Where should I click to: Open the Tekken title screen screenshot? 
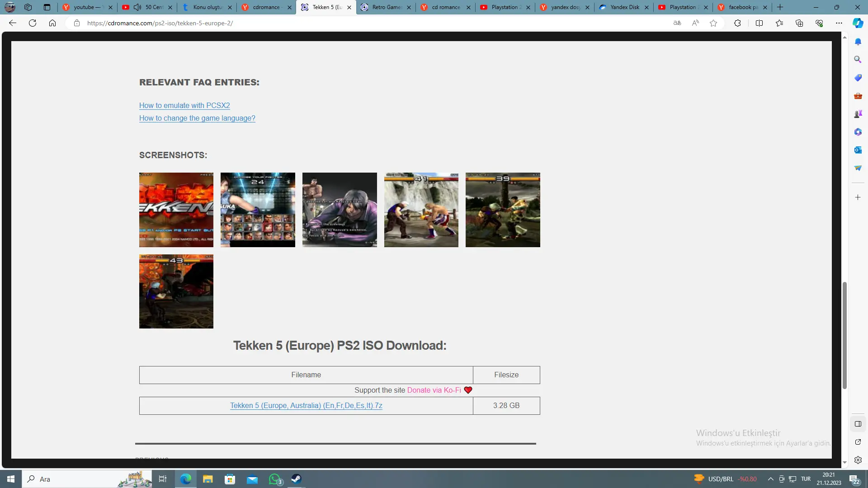tap(176, 210)
